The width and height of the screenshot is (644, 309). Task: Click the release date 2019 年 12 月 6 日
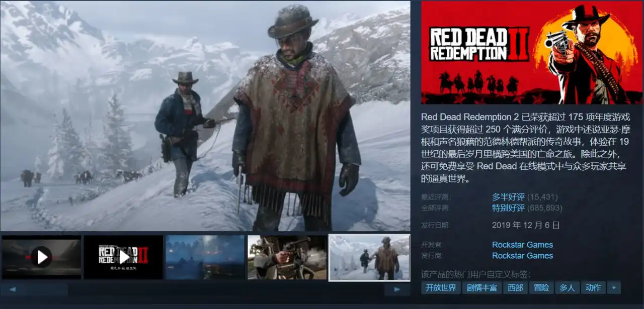point(526,225)
